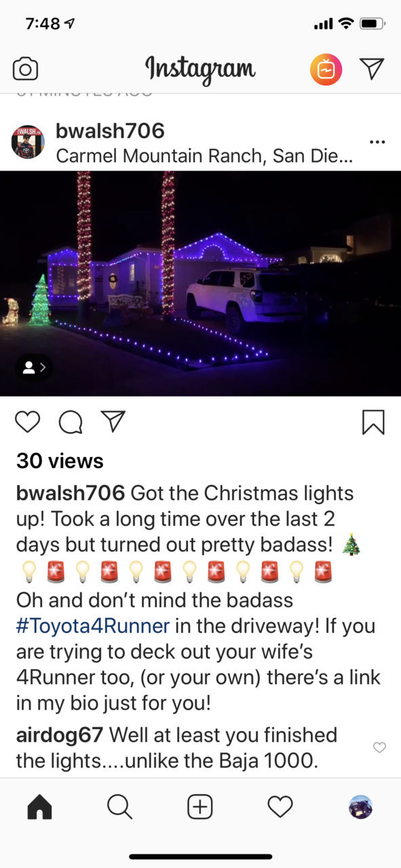
Task: Go to the Home tab
Action: [39, 807]
